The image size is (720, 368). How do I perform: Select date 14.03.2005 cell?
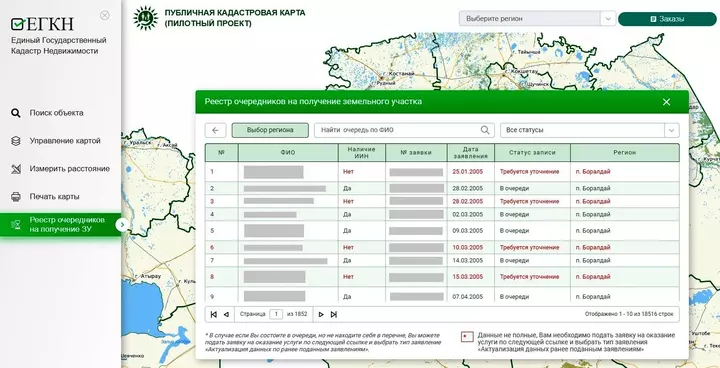(467, 260)
